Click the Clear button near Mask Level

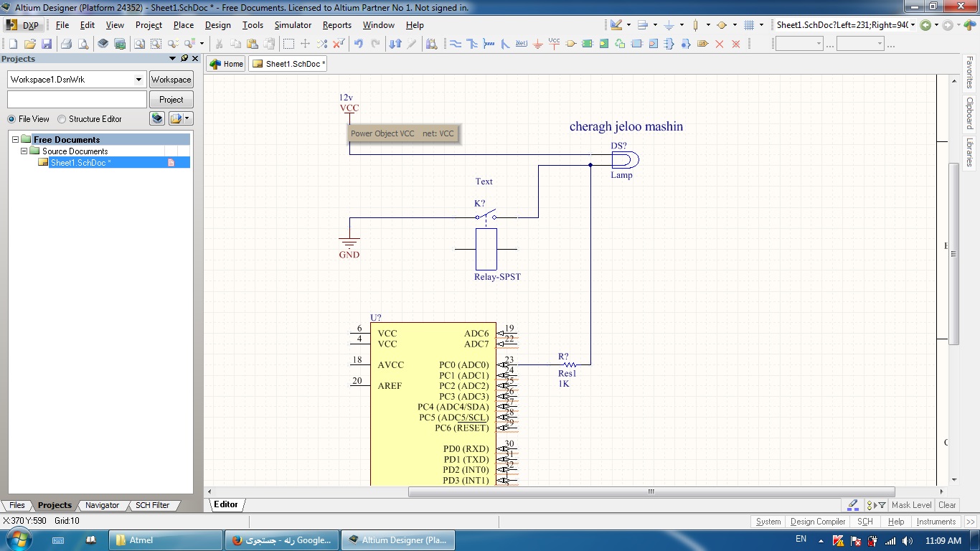[947, 505]
